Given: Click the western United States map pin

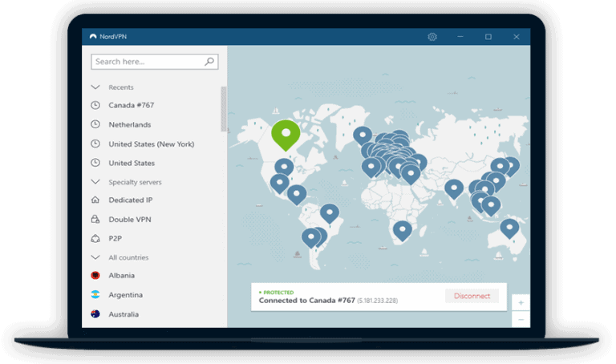Looking at the screenshot, I should (280, 184).
